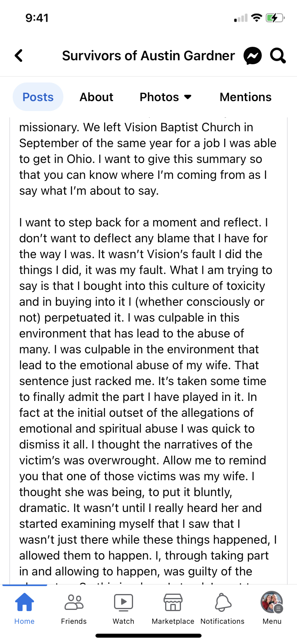This screenshot has height=644, width=297.
Task: Open the Friends icon
Action: [74, 602]
